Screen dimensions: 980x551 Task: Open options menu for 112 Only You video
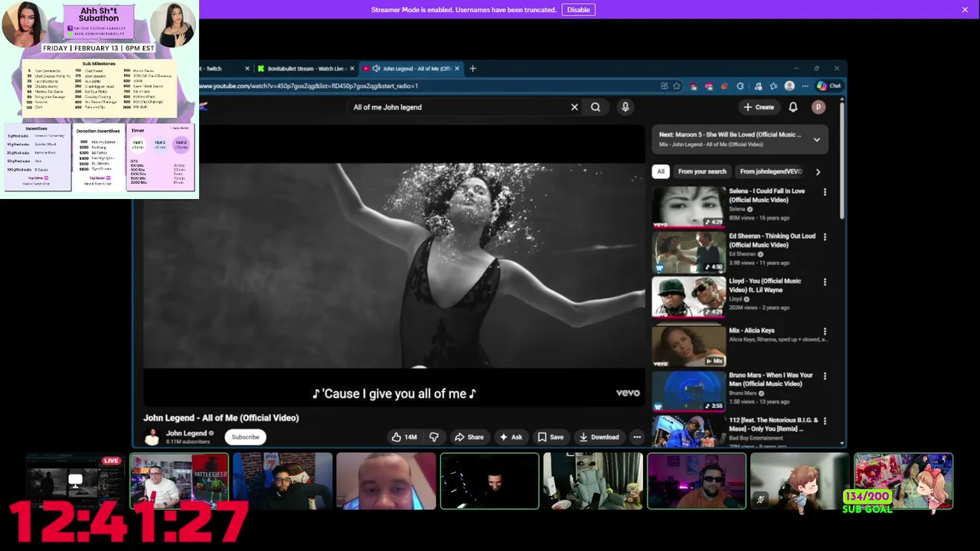(825, 422)
